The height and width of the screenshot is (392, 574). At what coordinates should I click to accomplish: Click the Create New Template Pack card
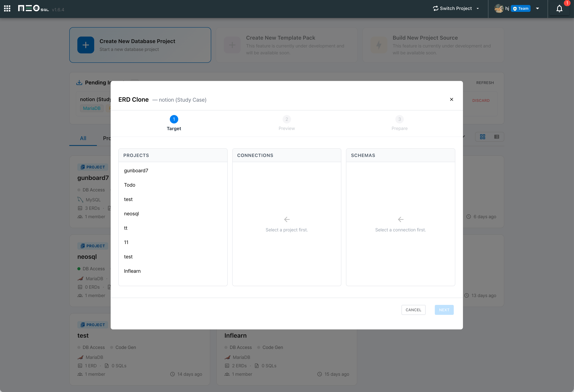(x=286, y=45)
